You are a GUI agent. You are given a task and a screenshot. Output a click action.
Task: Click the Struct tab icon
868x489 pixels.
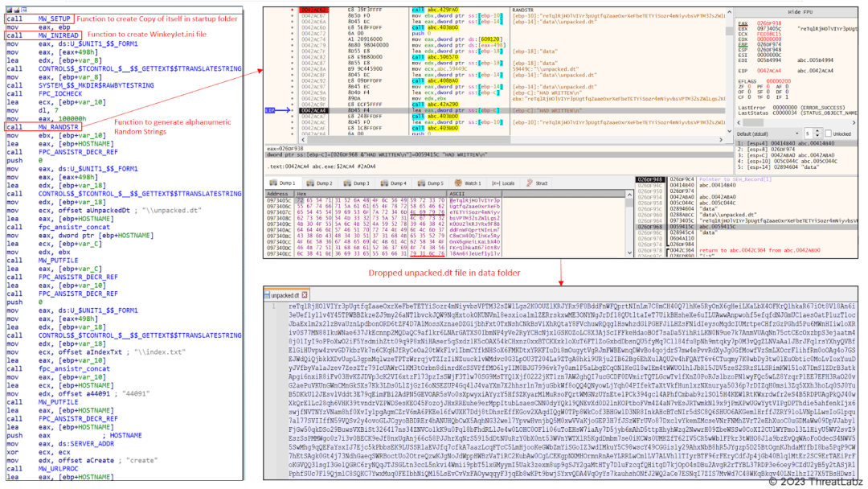529,183
